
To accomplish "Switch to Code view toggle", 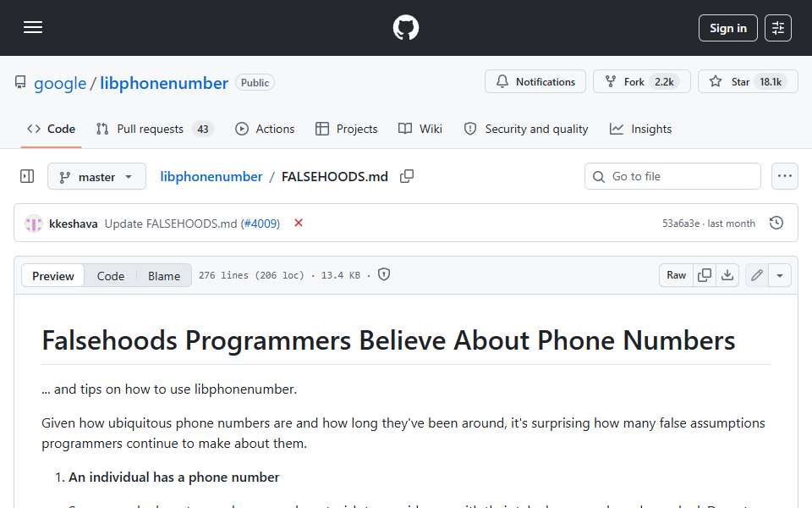I will pyautogui.click(x=110, y=276).
